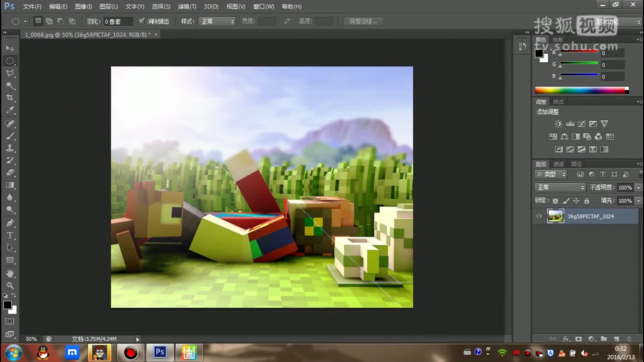Select the Clone Stamp tool
Viewport: 644px width, 362px height.
(10, 148)
